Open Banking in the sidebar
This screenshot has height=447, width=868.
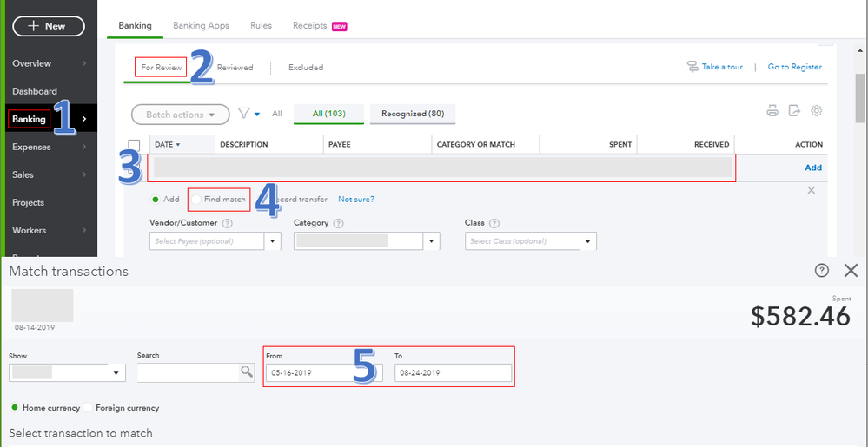tap(29, 119)
